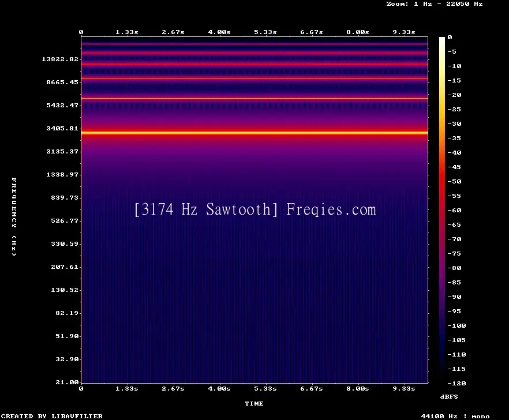Image resolution: width=509 pixels, height=420 pixels.
Task: Select the 8665.45 frequency axis label
Action: click(62, 82)
